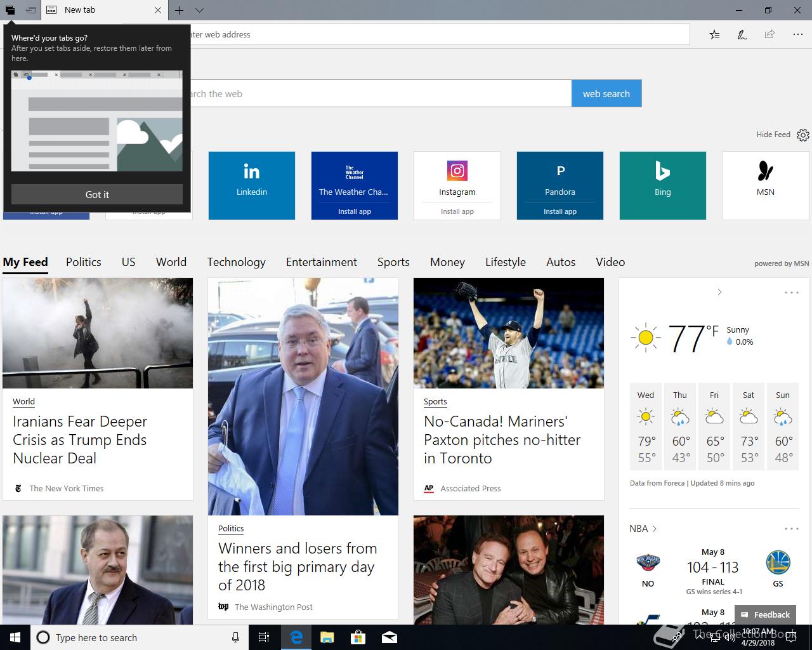
Task: Click Hide Feed link
Action: [773, 134]
